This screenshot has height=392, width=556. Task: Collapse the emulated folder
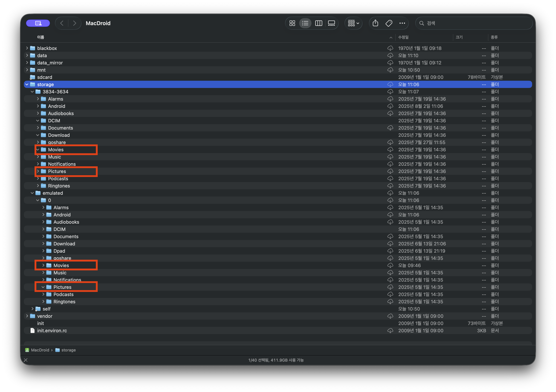point(32,193)
